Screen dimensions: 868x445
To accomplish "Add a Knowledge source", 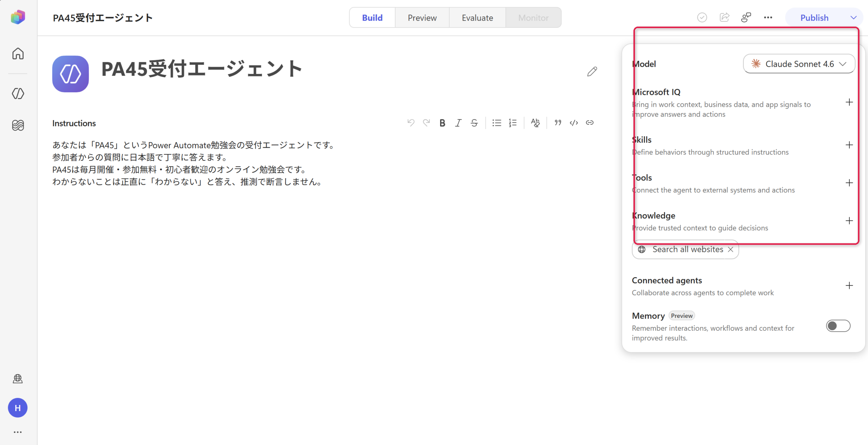I will [849, 221].
